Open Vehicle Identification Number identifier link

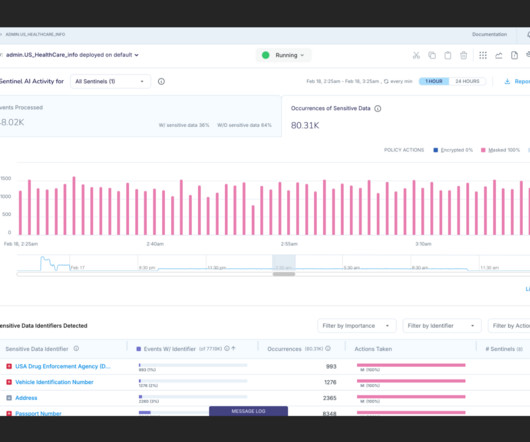pos(54,382)
